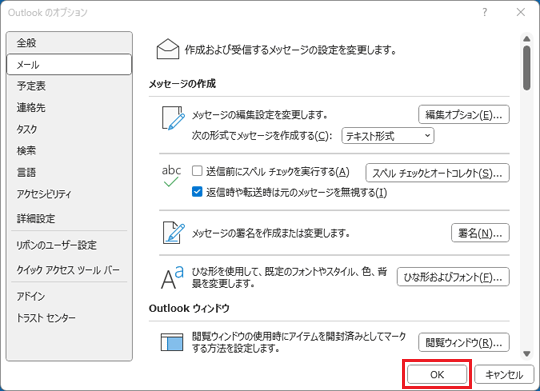Confirm settings with the OK button
The width and height of the screenshot is (540, 391).
click(x=437, y=374)
